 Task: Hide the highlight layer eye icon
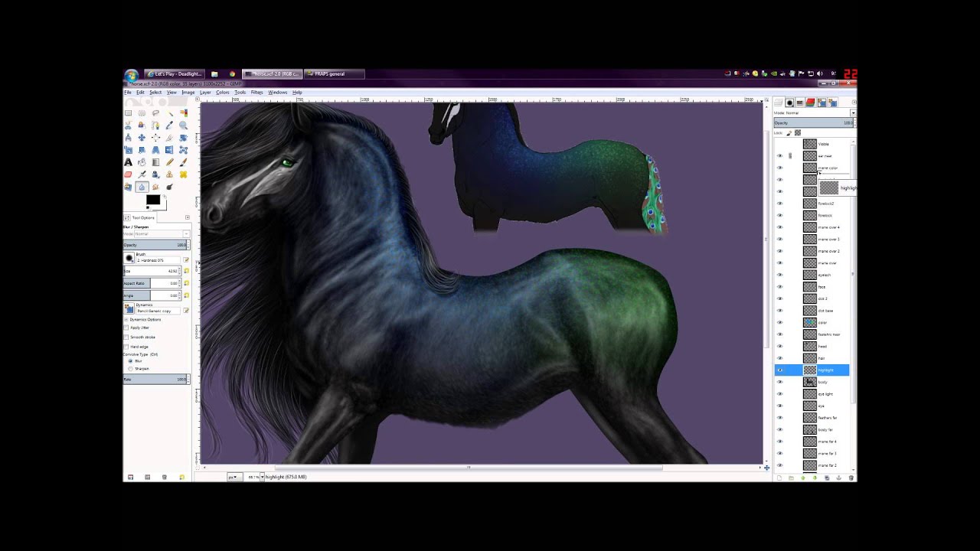(x=780, y=370)
